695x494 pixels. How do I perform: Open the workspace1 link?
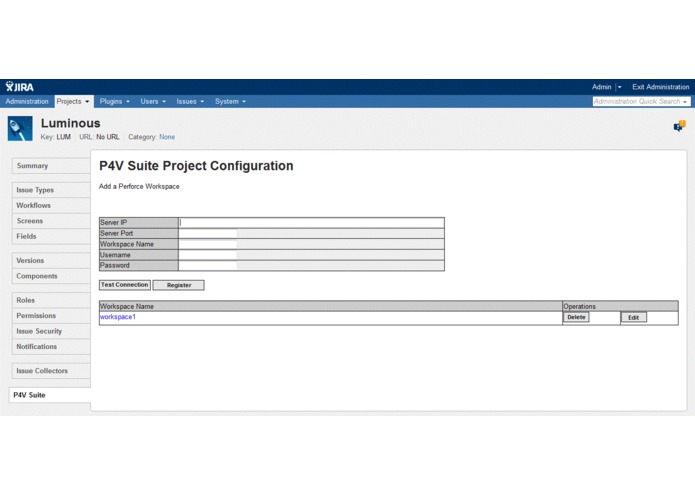[x=118, y=317]
